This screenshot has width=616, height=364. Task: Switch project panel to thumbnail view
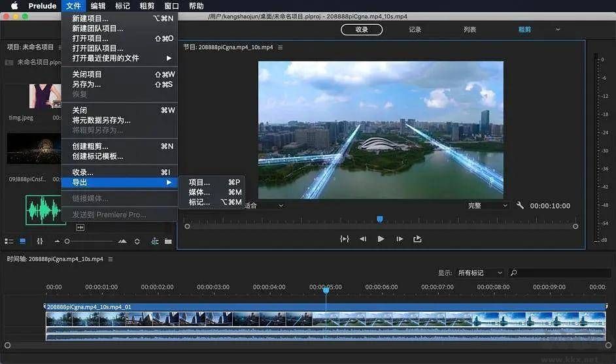coord(23,241)
